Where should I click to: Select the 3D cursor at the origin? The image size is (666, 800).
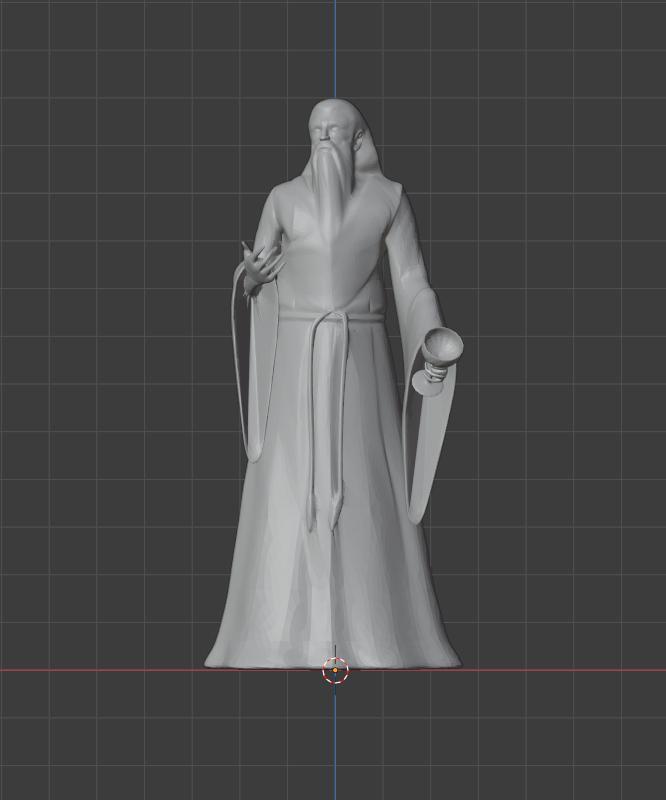point(335,670)
